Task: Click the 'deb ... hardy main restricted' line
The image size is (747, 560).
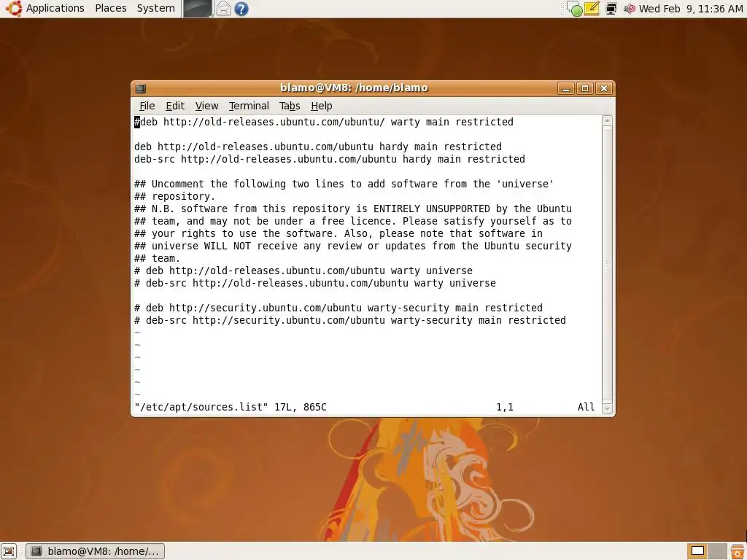Action: pos(318,147)
